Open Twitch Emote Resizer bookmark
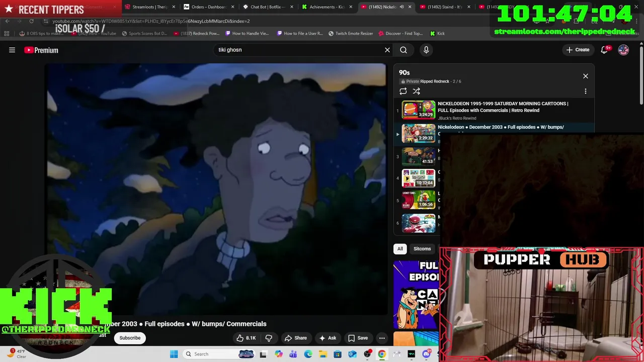The width and height of the screenshot is (644, 362). click(x=351, y=33)
